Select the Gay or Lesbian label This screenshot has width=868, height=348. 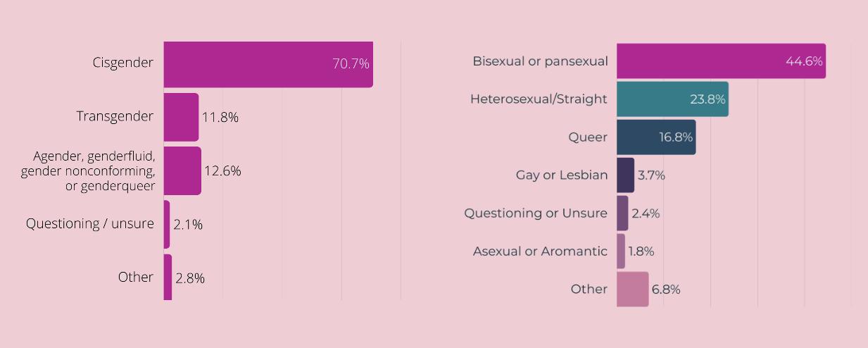[x=562, y=175]
